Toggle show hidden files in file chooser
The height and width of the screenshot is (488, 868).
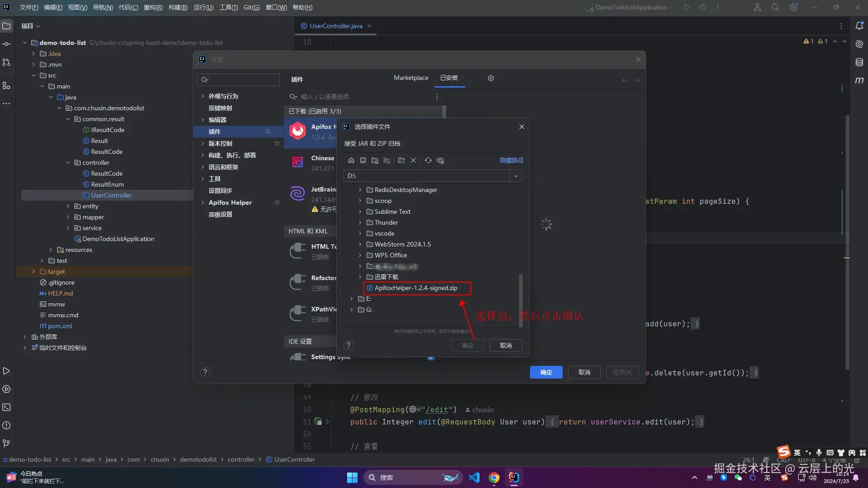440,160
